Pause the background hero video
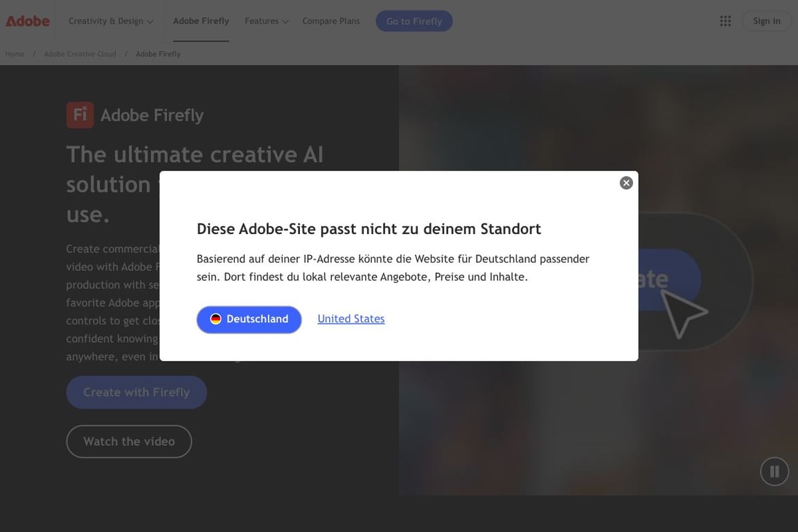This screenshot has height=532, width=798. pyautogui.click(x=774, y=472)
